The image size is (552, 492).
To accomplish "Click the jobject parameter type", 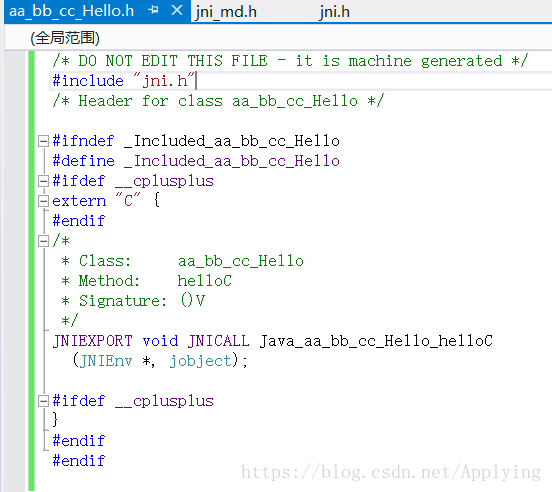I will pyautogui.click(x=200, y=361).
